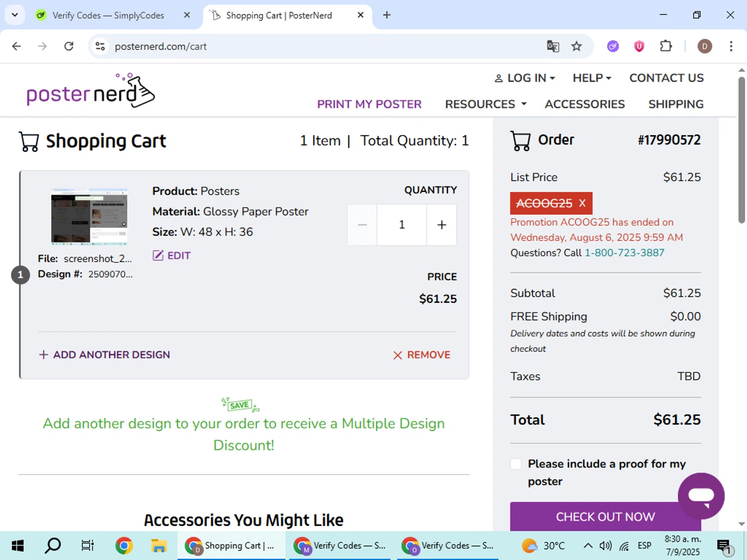Image resolution: width=747 pixels, height=560 pixels.
Task: Check 'Please include a proof for my poster'
Action: point(516,464)
